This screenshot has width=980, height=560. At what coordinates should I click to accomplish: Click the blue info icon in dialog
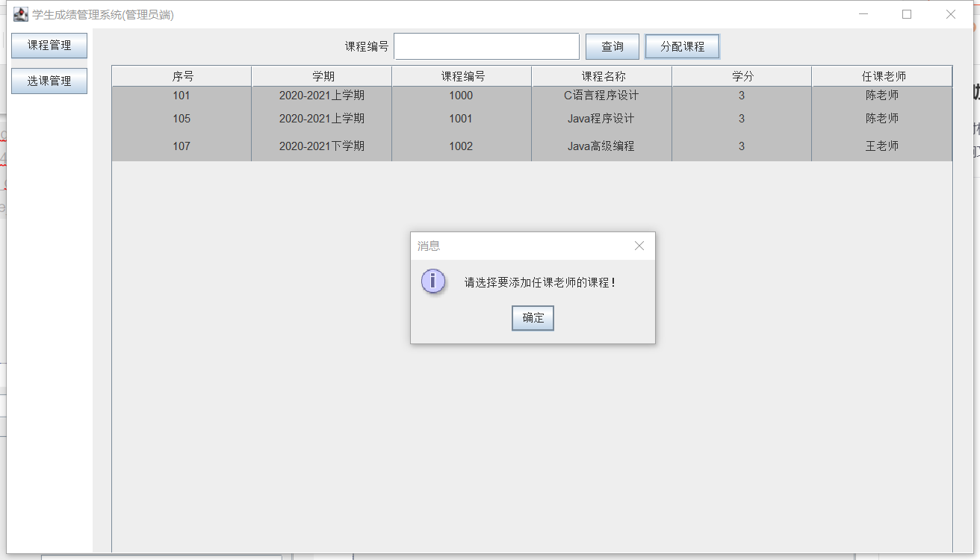[433, 281]
